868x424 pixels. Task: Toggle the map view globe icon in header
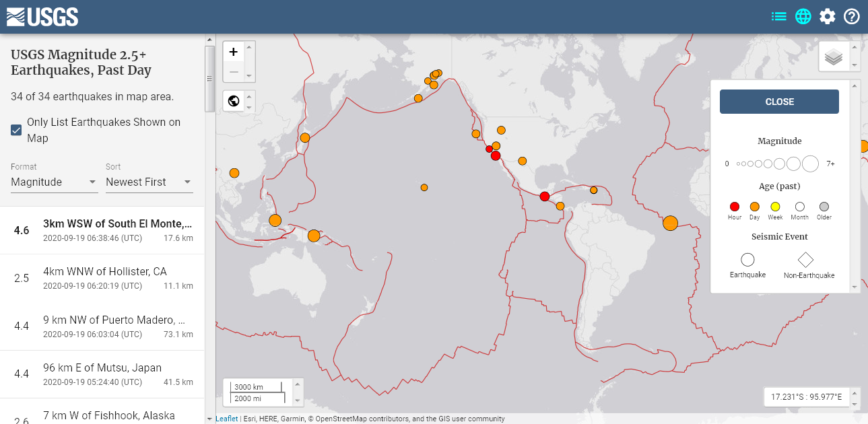pos(803,16)
